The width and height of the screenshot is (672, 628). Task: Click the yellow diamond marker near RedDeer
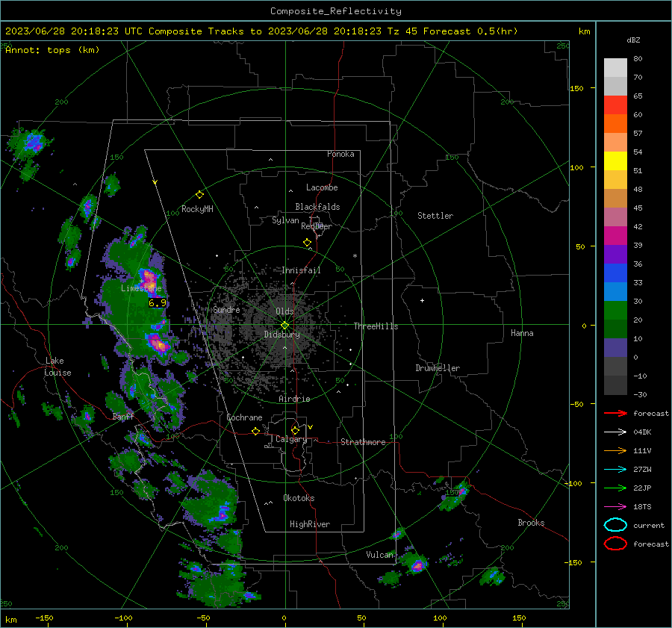[x=307, y=243]
